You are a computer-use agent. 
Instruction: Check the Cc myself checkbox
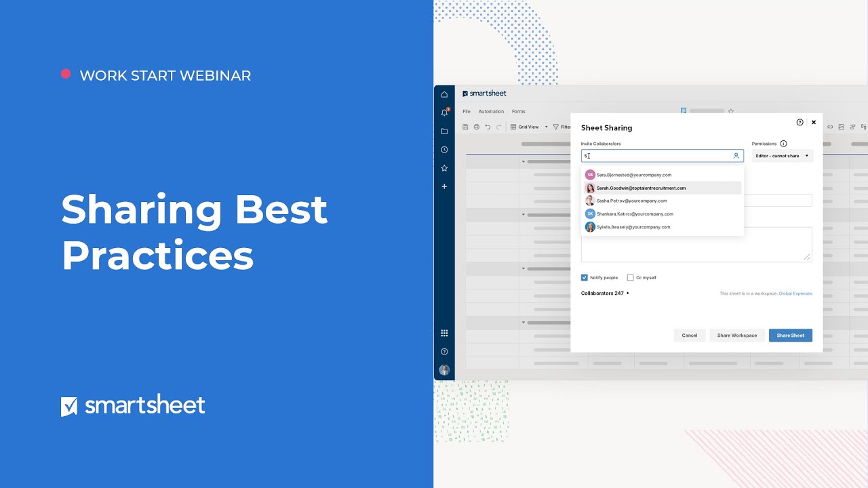[630, 277]
